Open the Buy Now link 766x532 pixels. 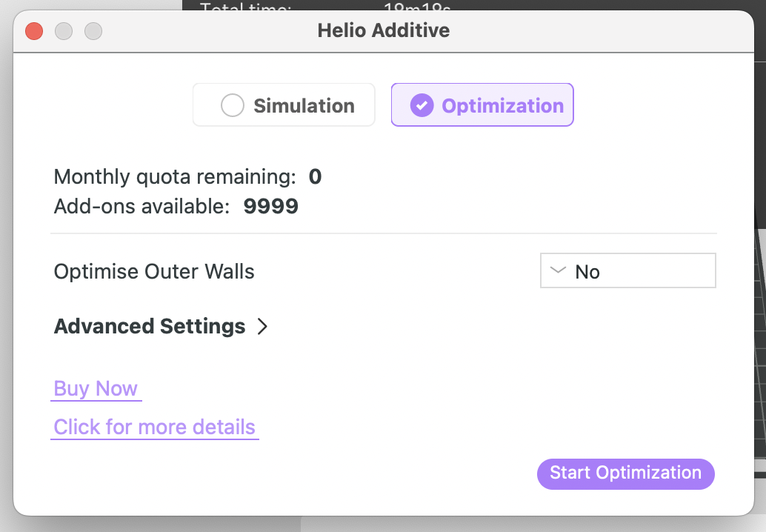96,388
